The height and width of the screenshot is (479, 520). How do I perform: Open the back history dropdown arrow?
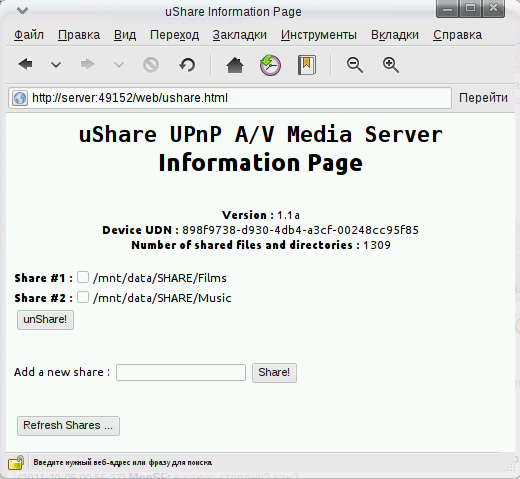[56, 65]
